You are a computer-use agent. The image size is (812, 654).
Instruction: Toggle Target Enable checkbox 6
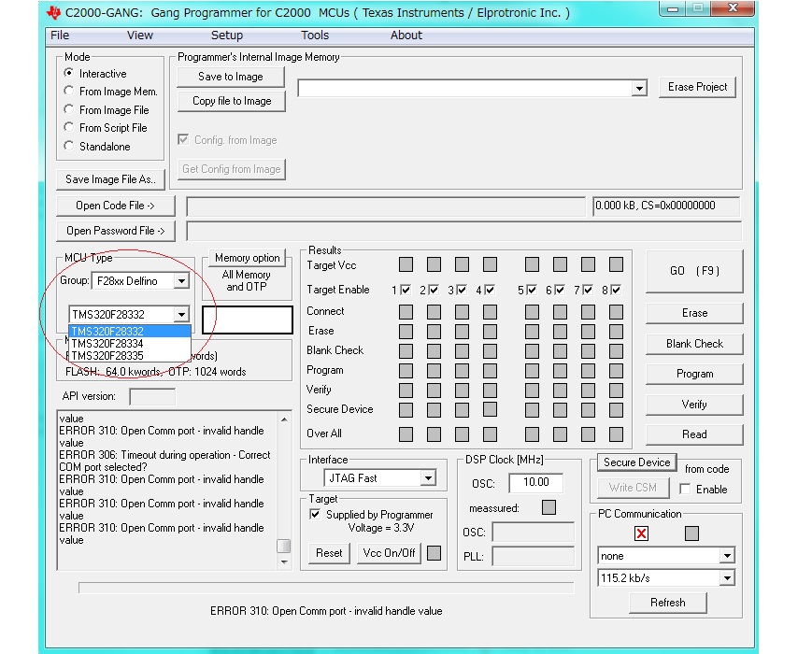[560, 290]
